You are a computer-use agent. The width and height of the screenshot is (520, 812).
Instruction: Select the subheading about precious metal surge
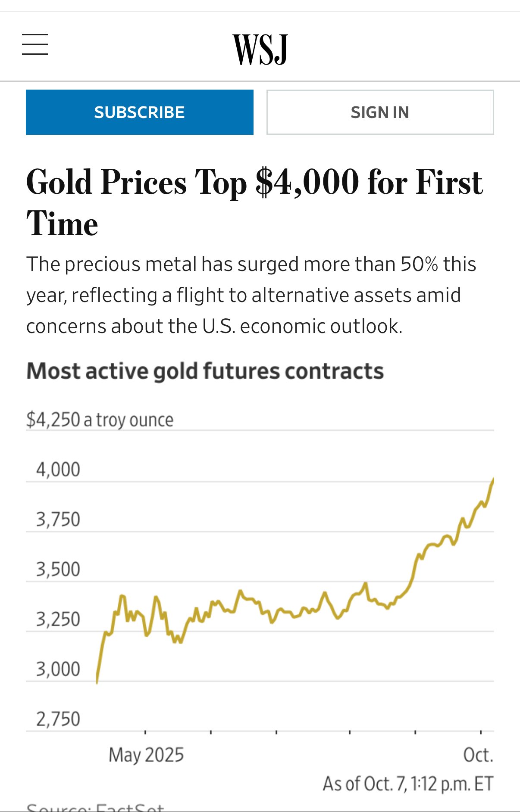(x=251, y=295)
